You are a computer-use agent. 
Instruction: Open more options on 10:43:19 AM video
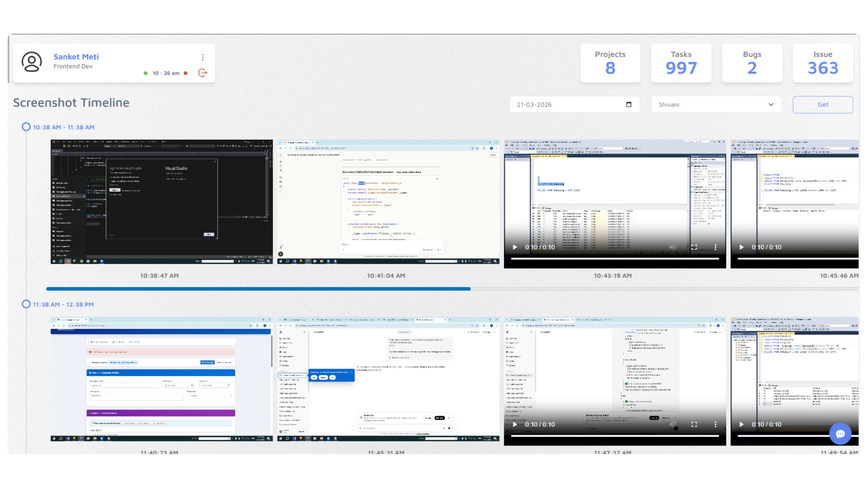point(715,247)
